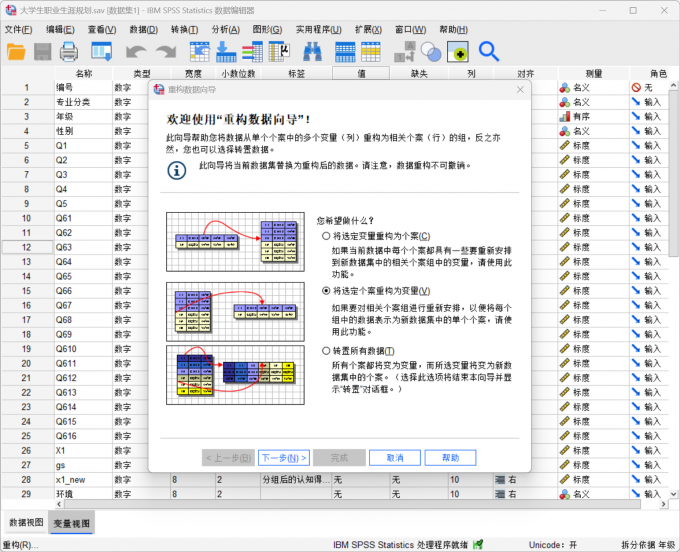Click the role 无 icon in row 1
Image resolution: width=680 pixels, height=552 pixels.
click(x=636, y=88)
